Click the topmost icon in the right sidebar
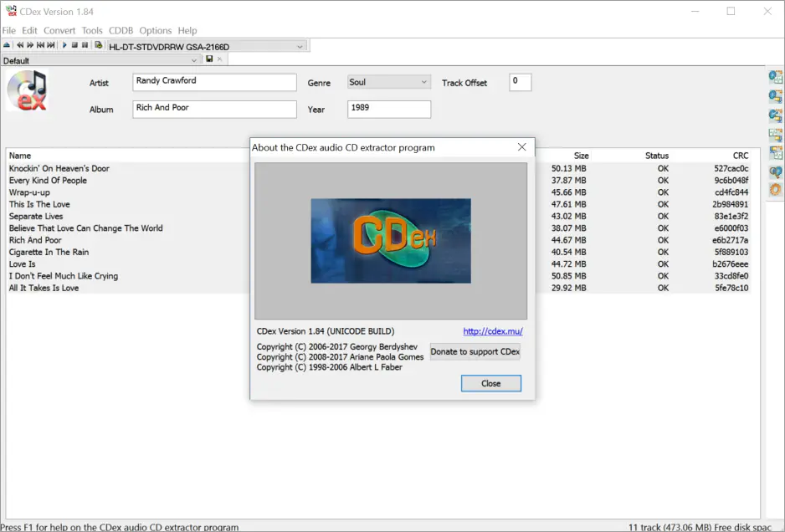This screenshot has width=785, height=532. click(x=776, y=78)
